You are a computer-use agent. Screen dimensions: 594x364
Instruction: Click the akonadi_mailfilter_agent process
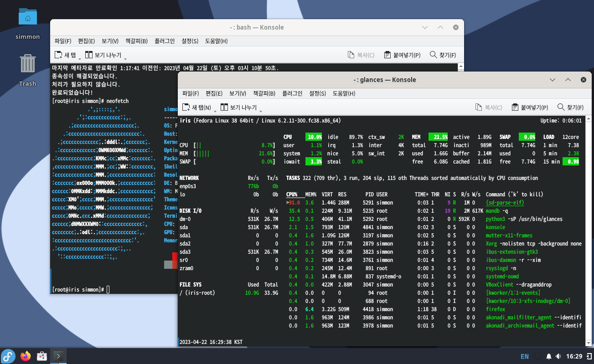click(x=519, y=318)
